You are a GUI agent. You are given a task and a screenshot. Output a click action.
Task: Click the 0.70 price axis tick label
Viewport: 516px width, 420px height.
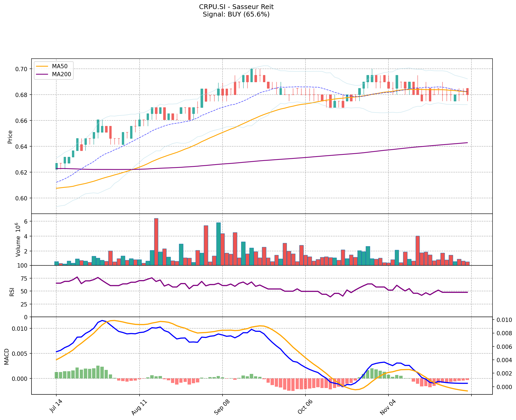(22, 69)
